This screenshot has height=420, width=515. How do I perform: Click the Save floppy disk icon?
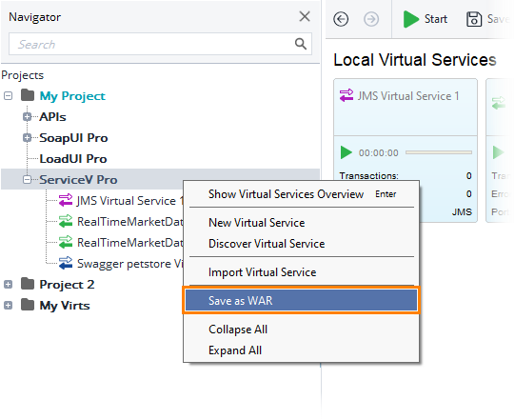pyautogui.click(x=474, y=19)
